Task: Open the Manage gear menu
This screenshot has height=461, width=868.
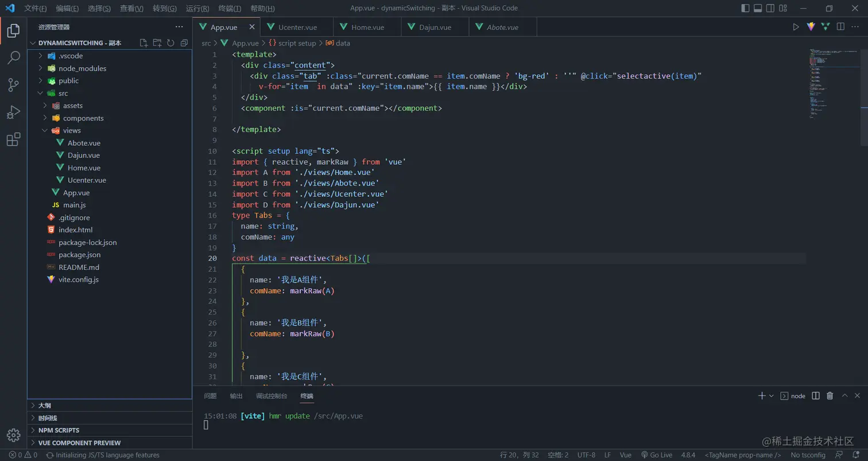Action: click(x=13, y=435)
